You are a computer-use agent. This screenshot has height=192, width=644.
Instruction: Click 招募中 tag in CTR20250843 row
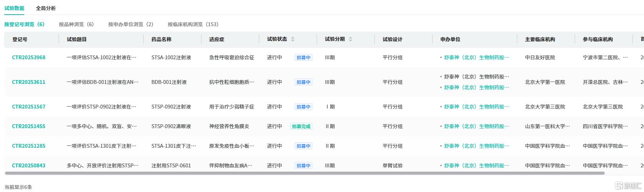click(304, 165)
